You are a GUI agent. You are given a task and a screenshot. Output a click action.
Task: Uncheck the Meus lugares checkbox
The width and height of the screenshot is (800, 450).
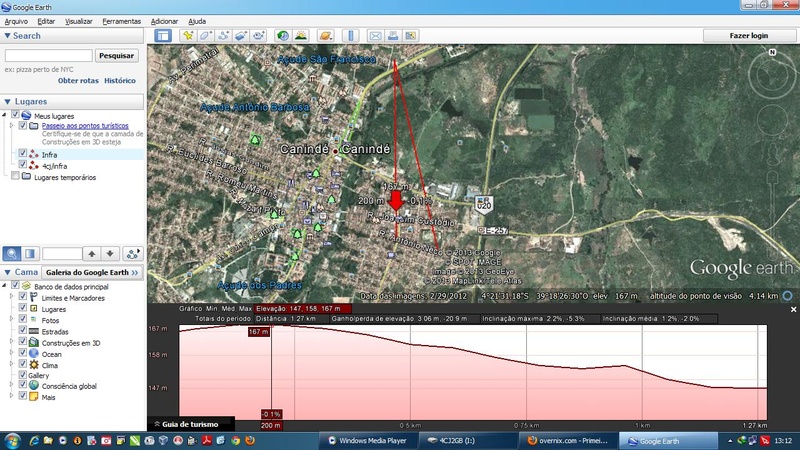15,115
